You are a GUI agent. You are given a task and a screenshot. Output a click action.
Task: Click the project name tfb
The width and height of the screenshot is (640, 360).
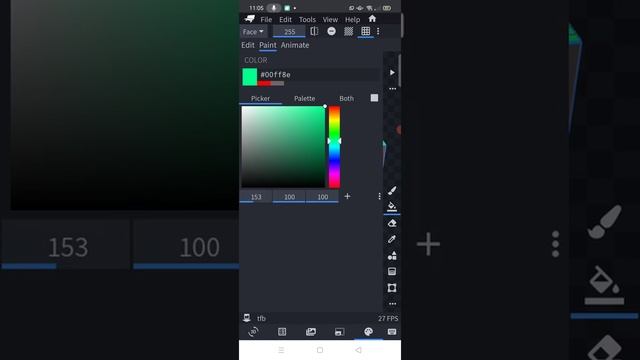(261, 318)
